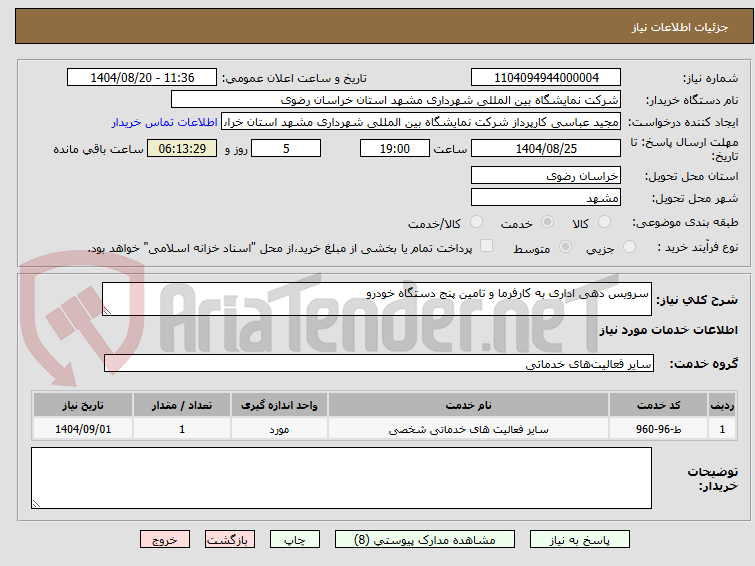This screenshot has height=566, width=755.
Task: Open مشاهده مدارک پیوستی (8) attachments
Action: click(425, 540)
